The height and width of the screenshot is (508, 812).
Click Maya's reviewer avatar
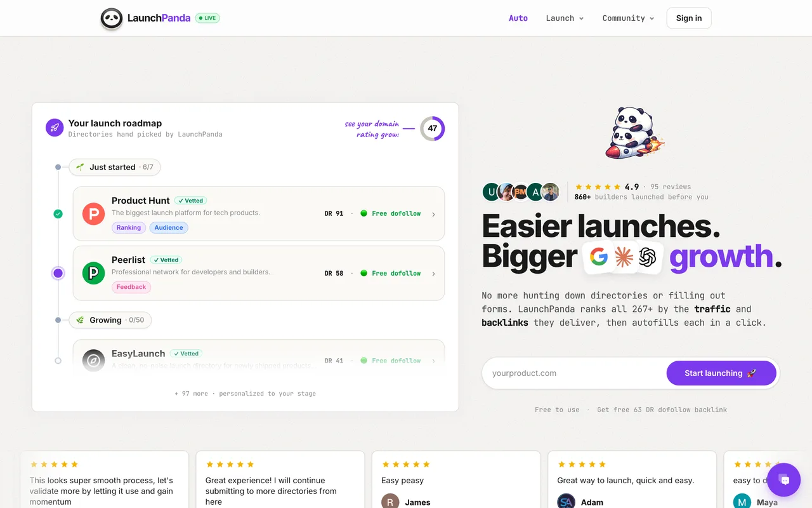(x=742, y=502)
